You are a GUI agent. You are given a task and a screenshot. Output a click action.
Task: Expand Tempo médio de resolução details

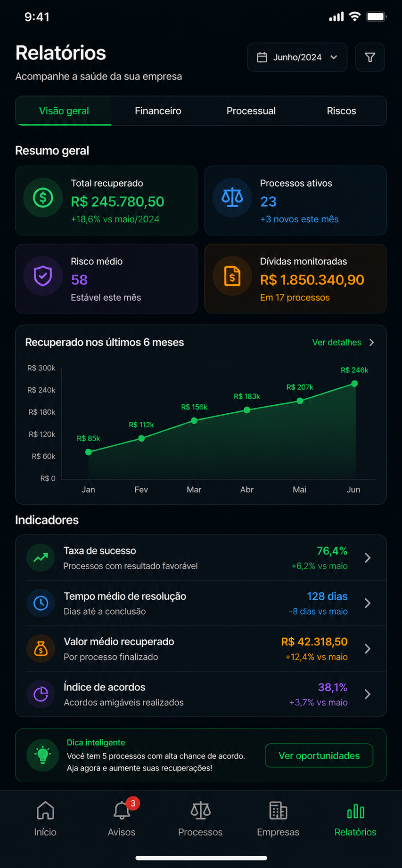tap(201, 603)
